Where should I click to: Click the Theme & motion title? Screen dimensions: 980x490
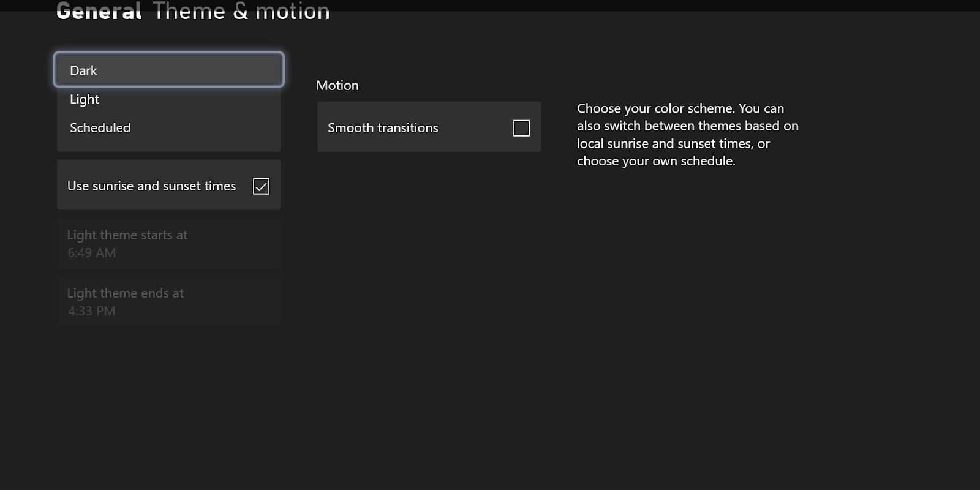[x=241, y=11]
